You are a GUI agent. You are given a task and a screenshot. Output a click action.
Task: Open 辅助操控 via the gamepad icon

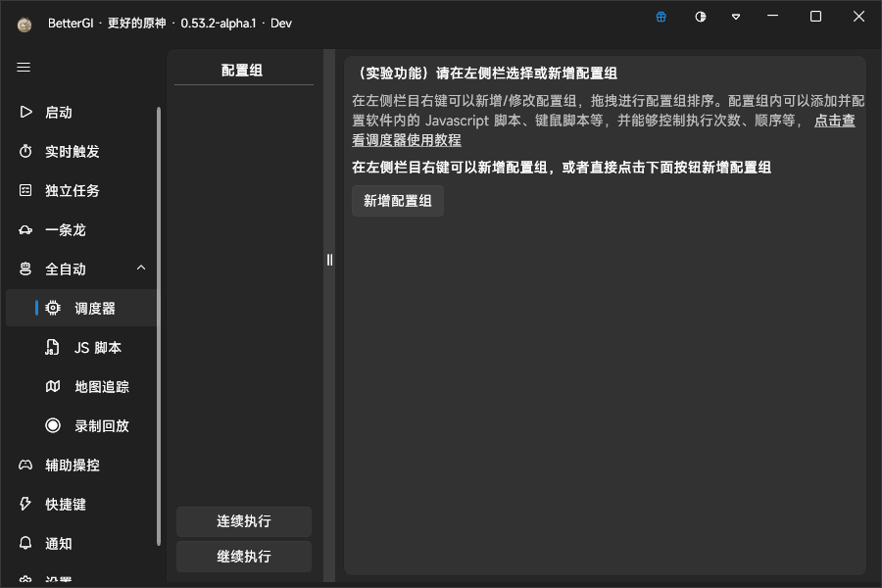(26, 465)
